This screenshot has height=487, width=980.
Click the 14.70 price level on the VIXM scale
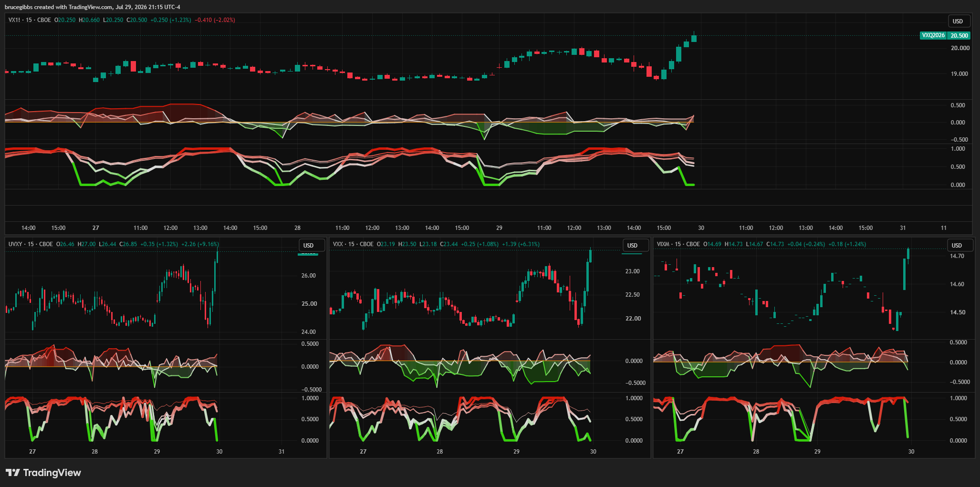[x=957, y=256]
